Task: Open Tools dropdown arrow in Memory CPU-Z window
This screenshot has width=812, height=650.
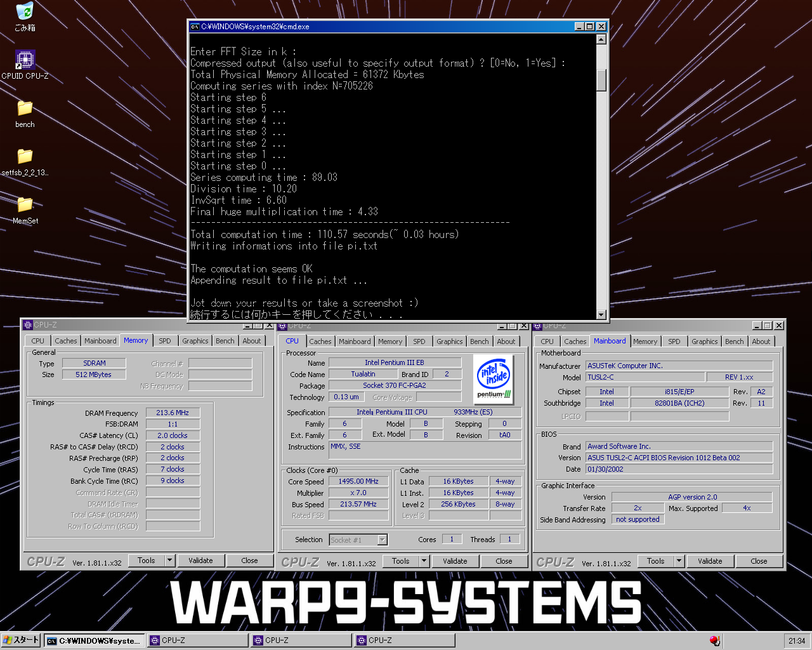Action: (169, 560)
